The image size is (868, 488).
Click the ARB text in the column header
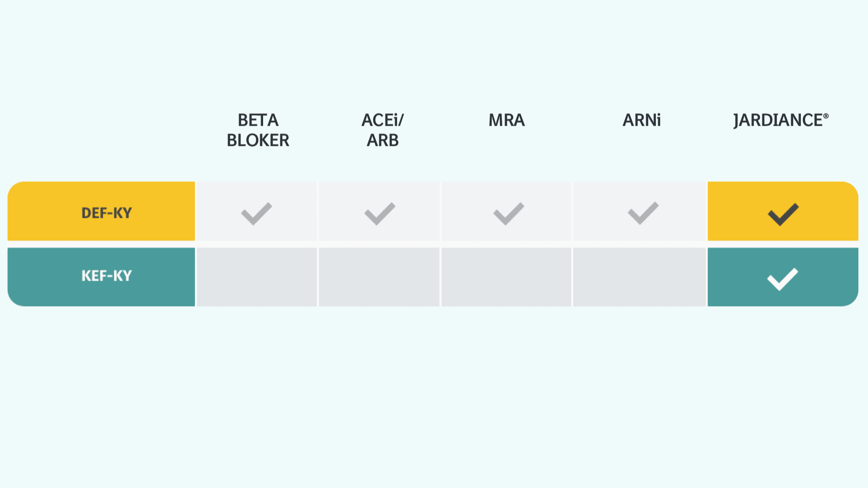point(383,140)
